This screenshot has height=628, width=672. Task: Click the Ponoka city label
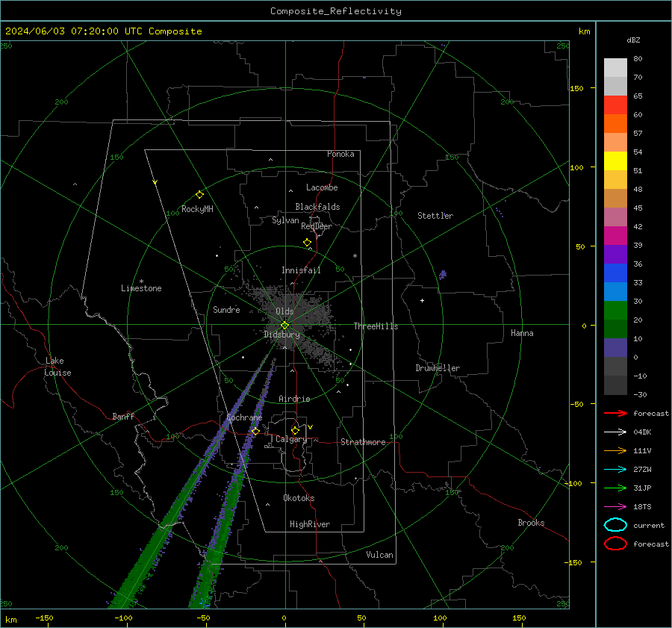click(x=340, y=154)
